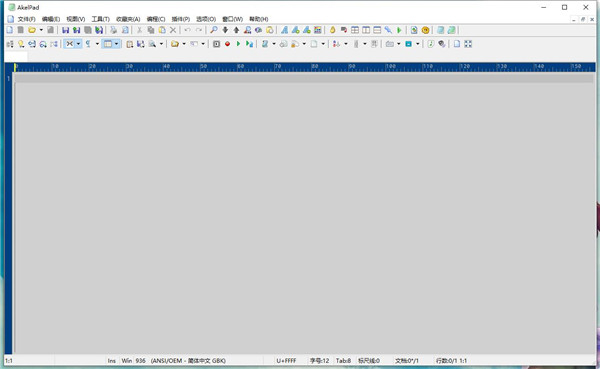The image size is (600, 369).
Task: Open the 收藏夹(A) menu
Action: (x=128, y=19)
